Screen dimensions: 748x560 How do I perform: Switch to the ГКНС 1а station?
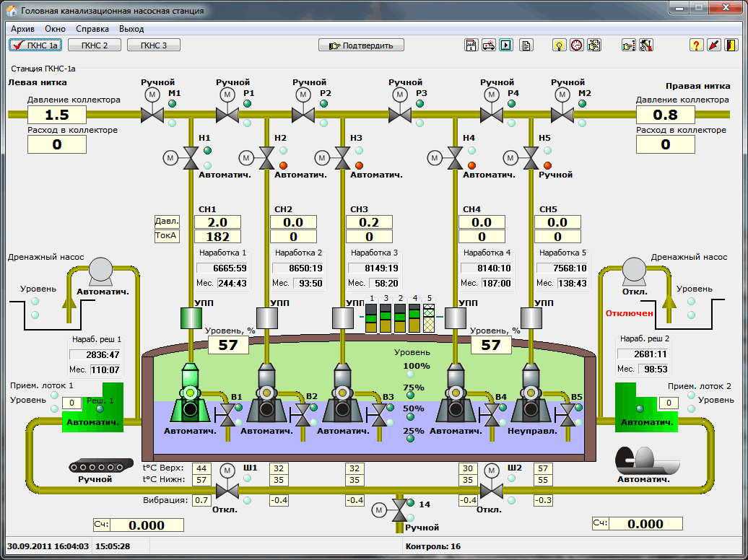pyautogui.click(x=36, y=45)
